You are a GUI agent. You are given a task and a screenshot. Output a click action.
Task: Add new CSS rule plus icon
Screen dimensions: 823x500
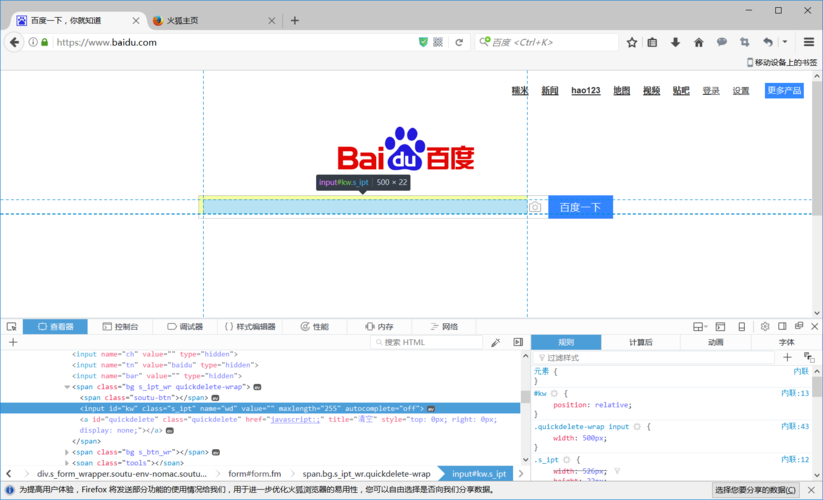(x=787, y=357)
